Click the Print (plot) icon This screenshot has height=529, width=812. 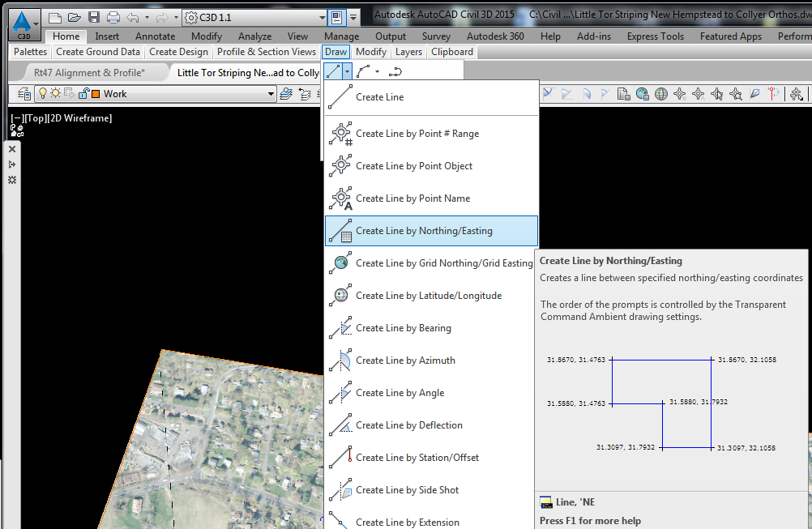click(x=113, y=18)
